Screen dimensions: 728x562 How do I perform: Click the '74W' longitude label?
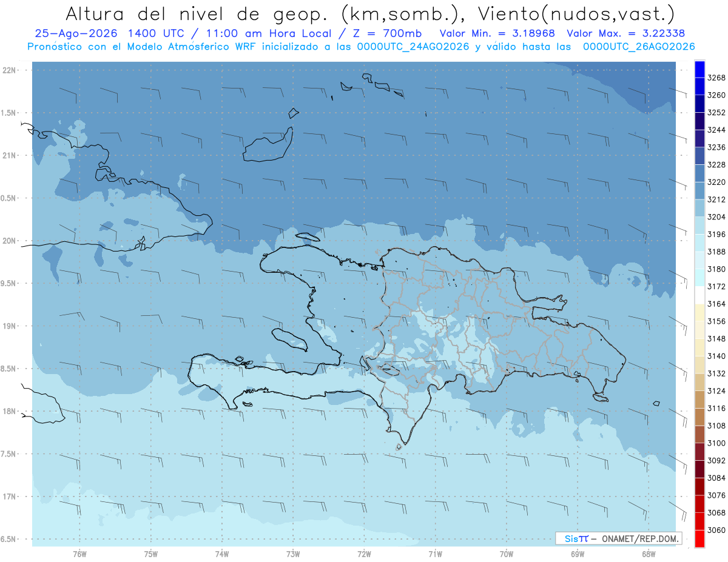click(222, 554)
